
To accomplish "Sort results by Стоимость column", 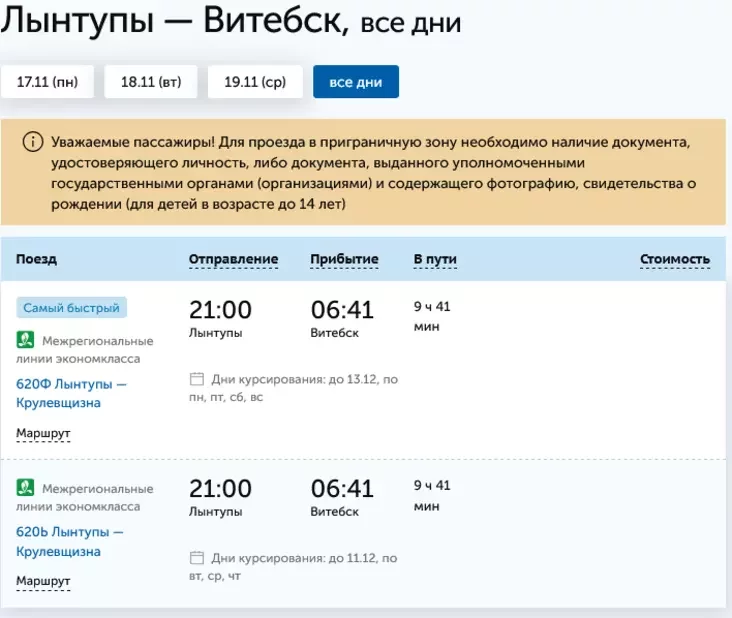I will (674, 259).
